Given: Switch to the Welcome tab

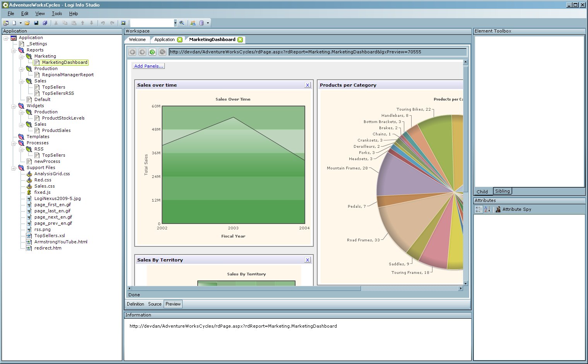Looking at the screenshot, I should 137,39.
